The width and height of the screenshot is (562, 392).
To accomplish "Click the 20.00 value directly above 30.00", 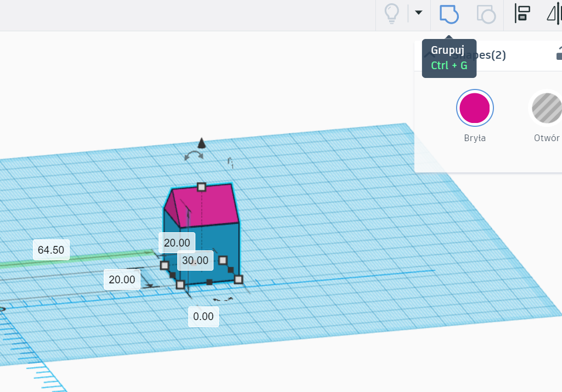I will [177, 243].
